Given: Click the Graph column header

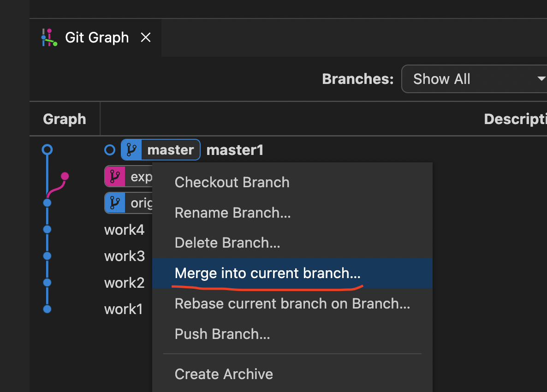Looking at the screenshot, I should pyautogui.click(x=65, y=119).
